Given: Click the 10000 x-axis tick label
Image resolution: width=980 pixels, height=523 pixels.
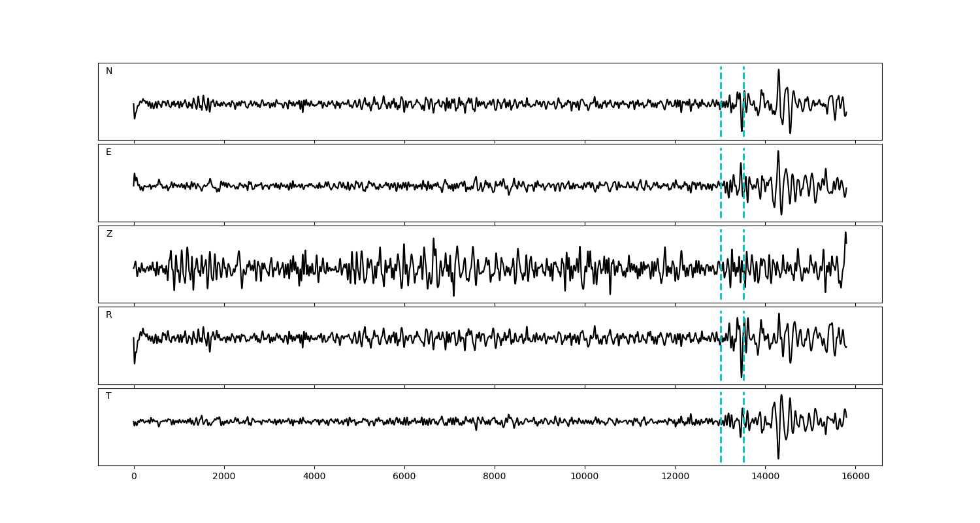Looking at the screenshot, I should 585,477.
